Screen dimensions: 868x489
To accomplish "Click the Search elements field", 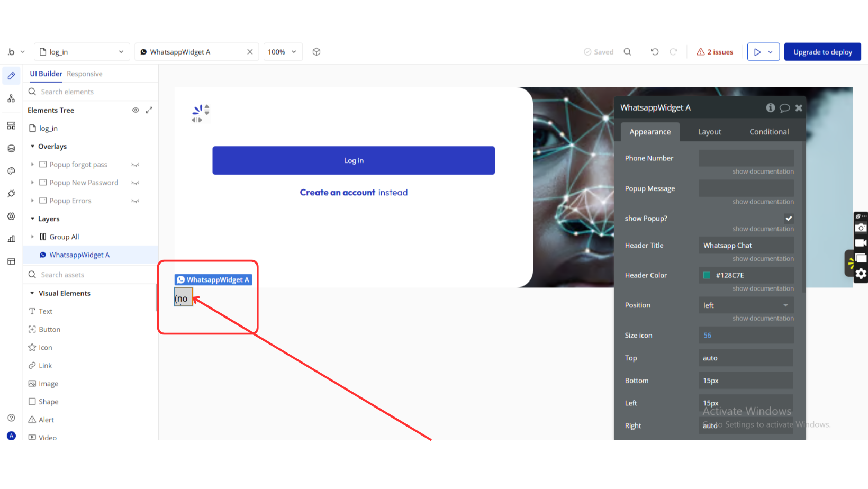I will [x=91, y=92].
